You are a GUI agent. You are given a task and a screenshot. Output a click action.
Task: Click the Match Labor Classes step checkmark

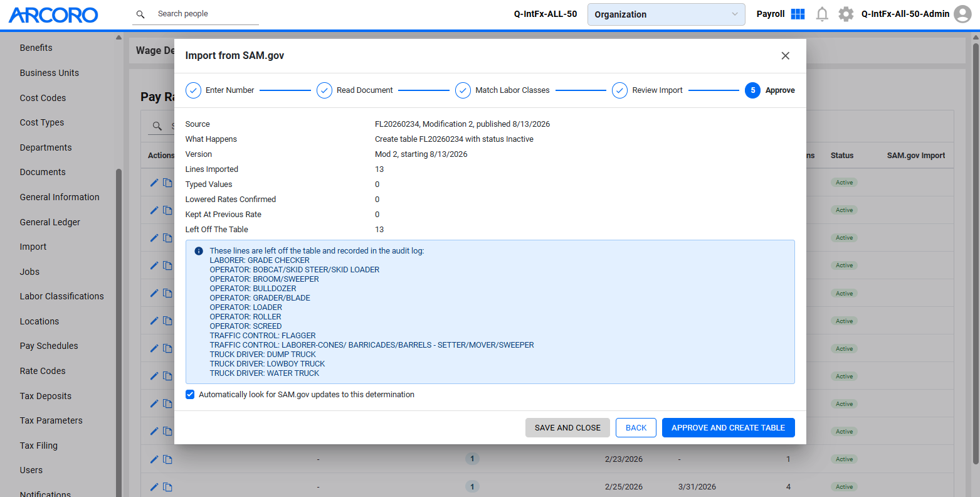click(x=463, y=90)
